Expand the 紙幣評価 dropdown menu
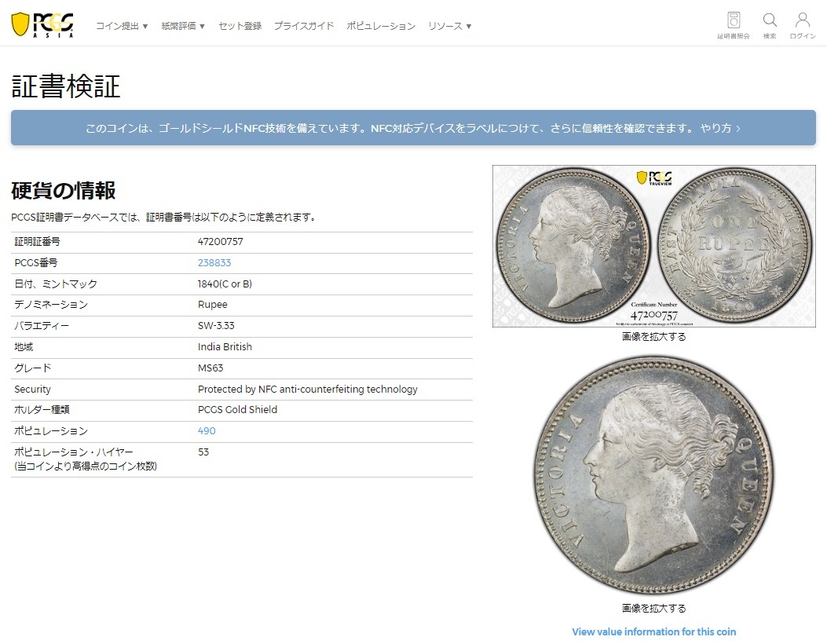 click(183, 26)
